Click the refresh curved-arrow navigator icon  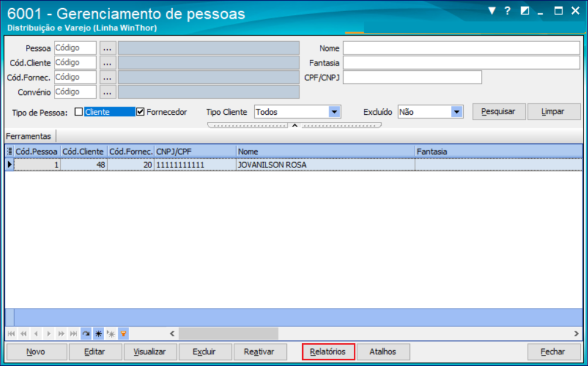click(x=86, y=333)
